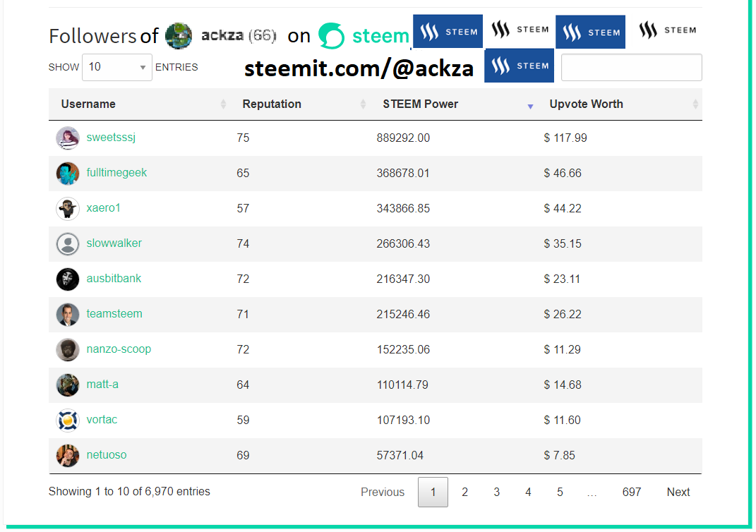The image size is (756, 532).
Task: Go to pagination page 2
Action: (x=464, y=492)
